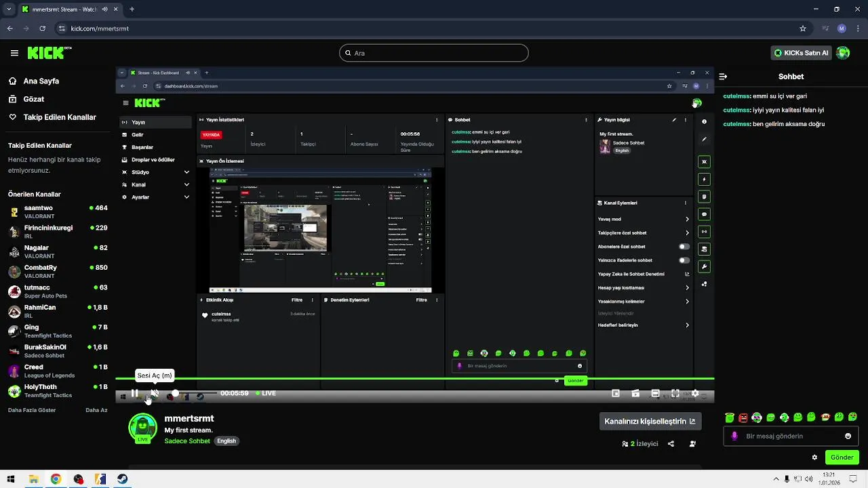Screen dimensions: 868x488
Task: Open CombatRy recommended channel
Action: pos(58,272)
